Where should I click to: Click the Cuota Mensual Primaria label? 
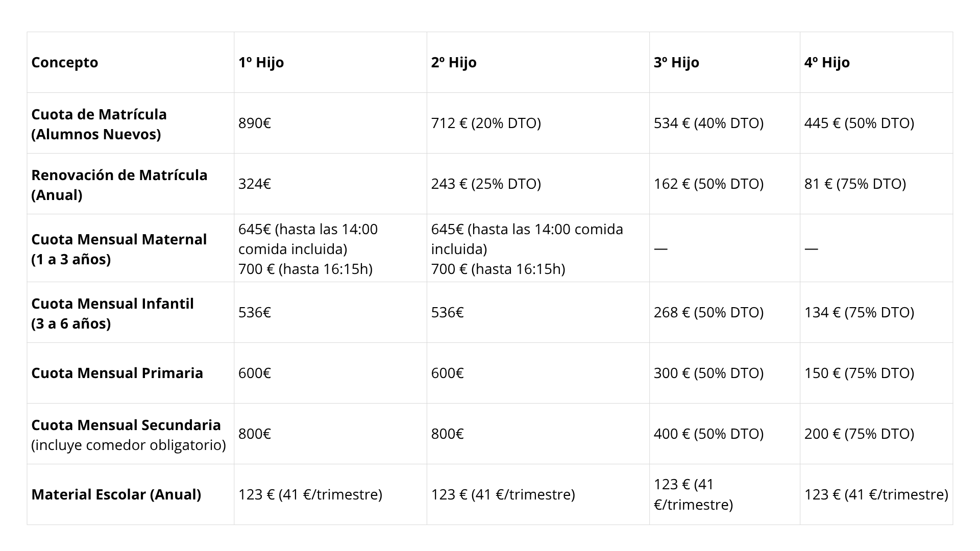[x=117, y=373]
